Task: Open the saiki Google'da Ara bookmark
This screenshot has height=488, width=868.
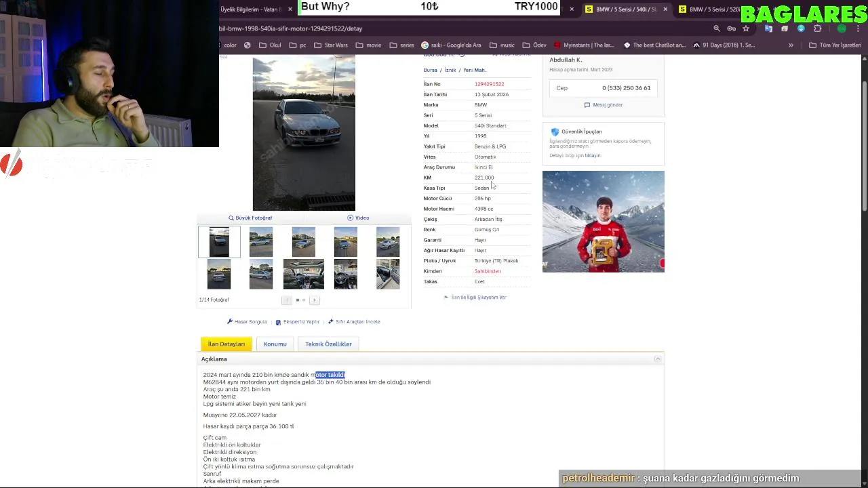Action: 451,45
